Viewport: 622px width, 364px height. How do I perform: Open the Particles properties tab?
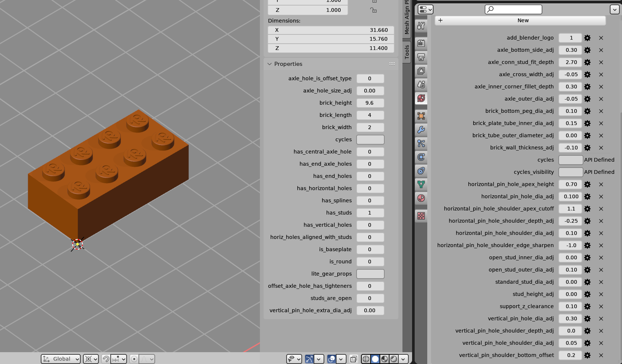point(421,143)
